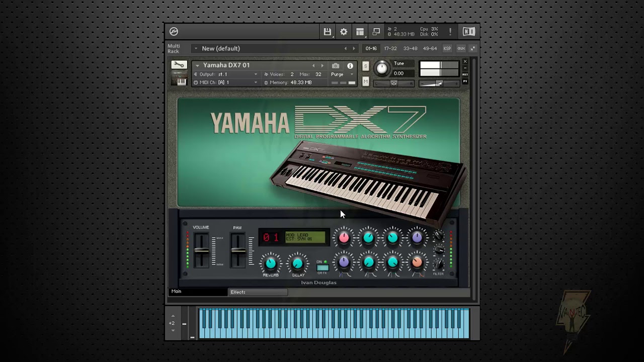Click the Ivan Douglas credit text

click(318, 283)
